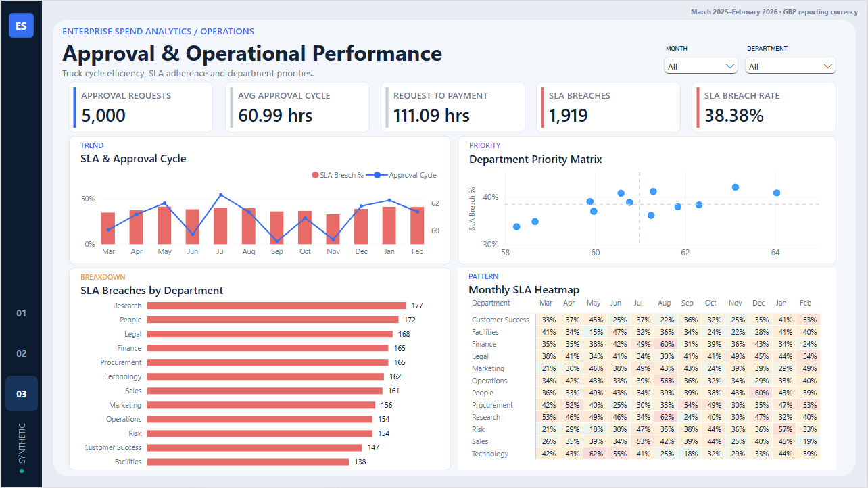Screen dimensions: 868x488
Task: Click the Sep bar in SLA trend chart
Action: (x=276, y=228)
